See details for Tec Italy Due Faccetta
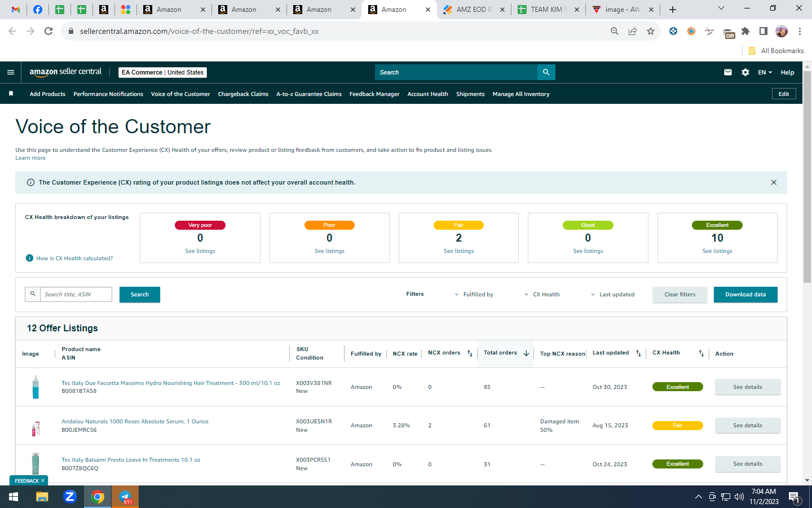The width and height of the screenshot is (812, 508). coord(748,387)
